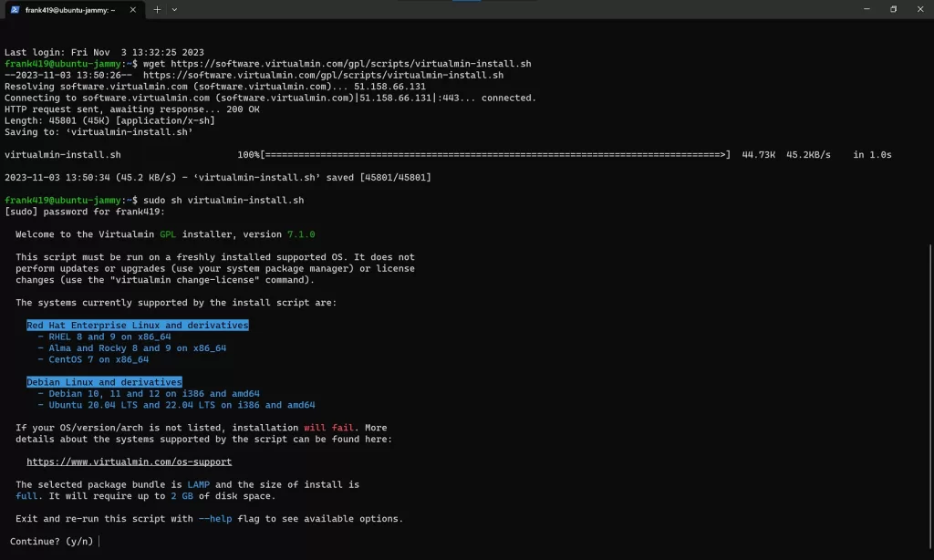
Task: Minimize the terminal window
Action: [x=865, y=9]
